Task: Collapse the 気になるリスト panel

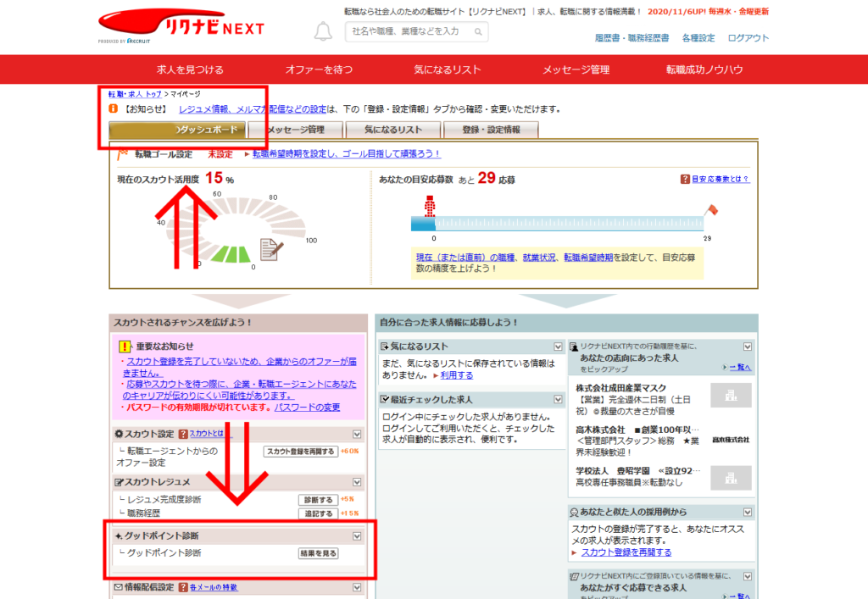Action: [558, 347]
